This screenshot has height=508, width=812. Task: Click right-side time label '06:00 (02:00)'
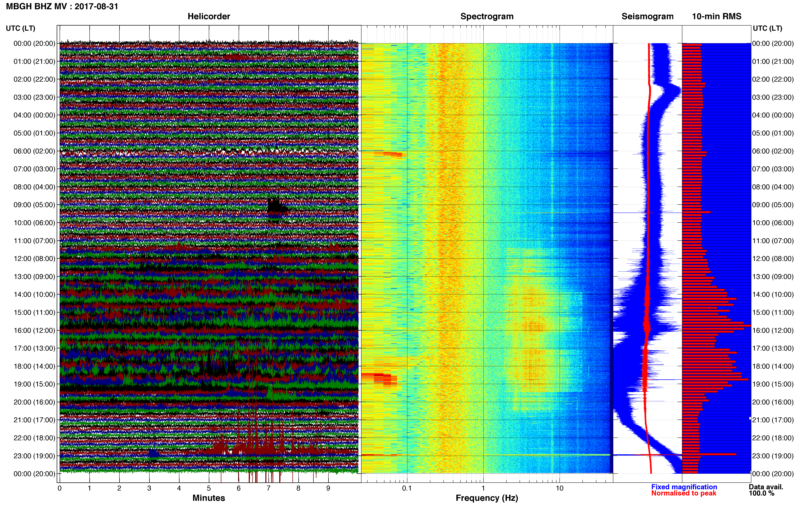[773, 151]
